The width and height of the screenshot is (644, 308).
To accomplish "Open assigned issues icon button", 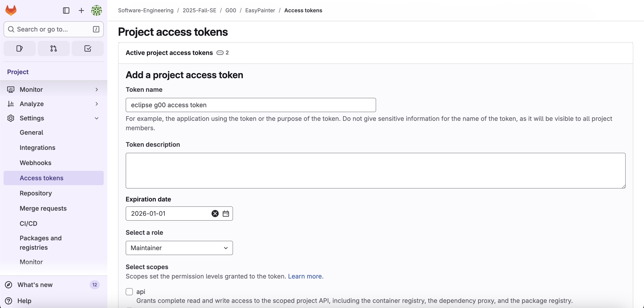I will [19, 48].
